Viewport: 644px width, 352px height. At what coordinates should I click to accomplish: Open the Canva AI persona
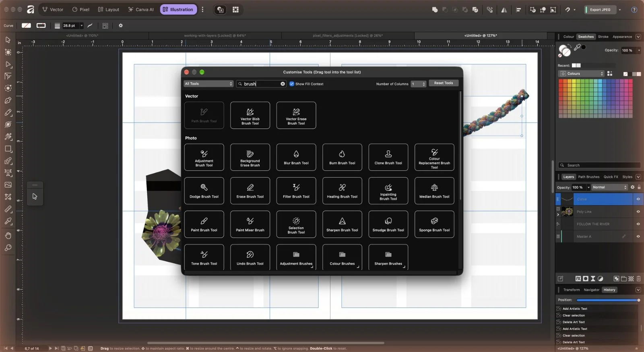(x=141, y=10)
